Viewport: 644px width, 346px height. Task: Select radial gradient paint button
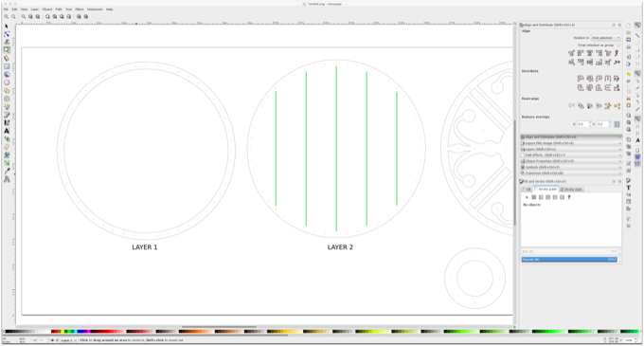pos(548,197)
